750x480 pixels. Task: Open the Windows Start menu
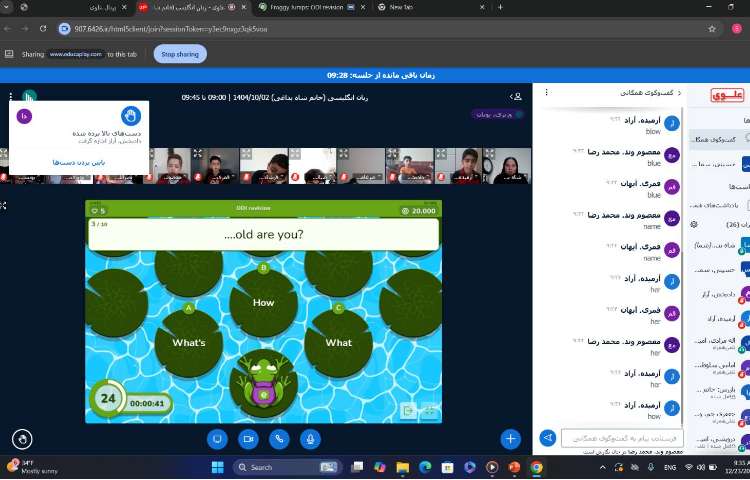point(216,467)
